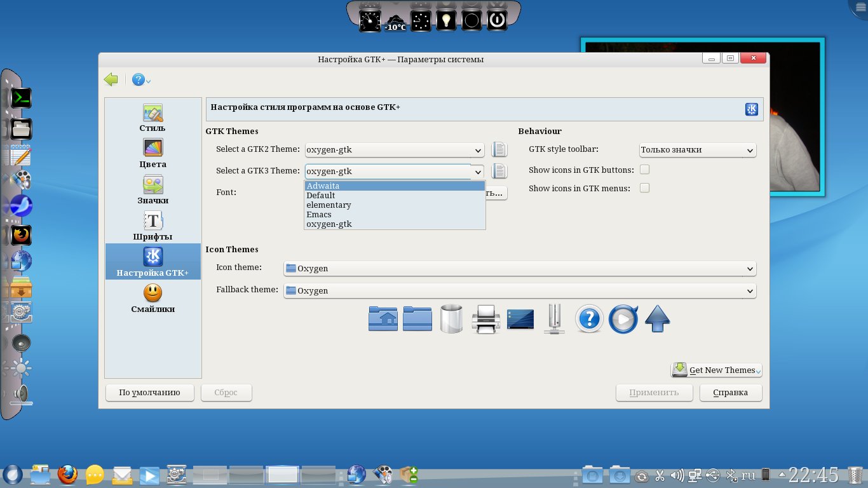Open the Стиль settings section
Screen dimensions: 868x488
[x=153, y=119]
